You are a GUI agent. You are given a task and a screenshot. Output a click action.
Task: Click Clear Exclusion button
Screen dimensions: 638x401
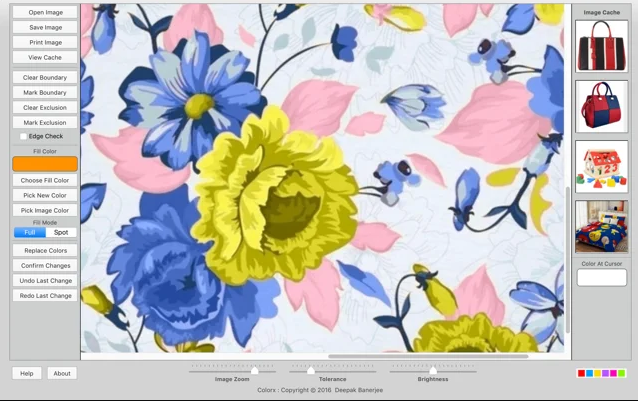[45, 107]
